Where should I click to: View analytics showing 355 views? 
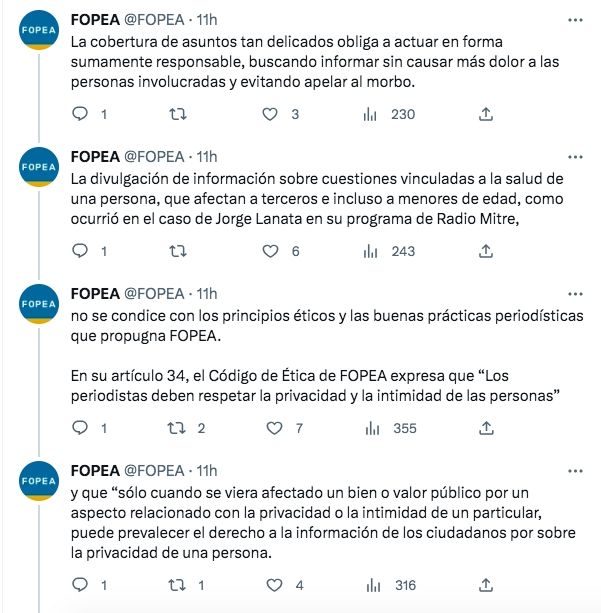coord(371,428)
